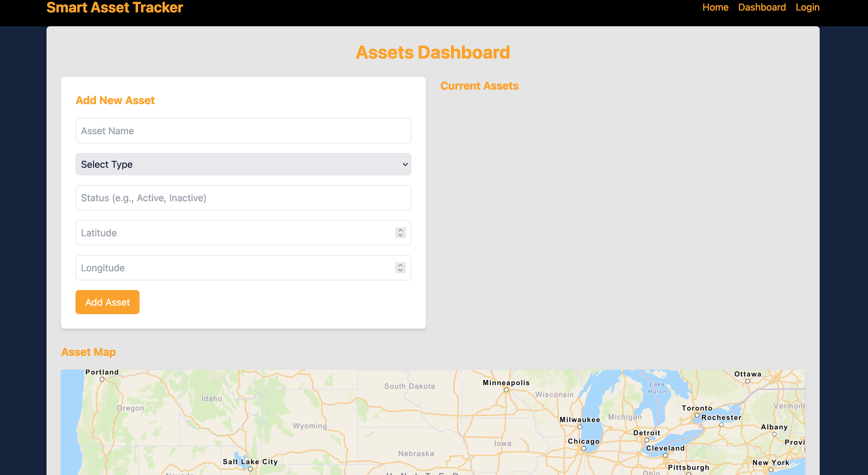Navigate to Home in the top bar
This screenshot has width=868, height=475.
pos(715,7)
